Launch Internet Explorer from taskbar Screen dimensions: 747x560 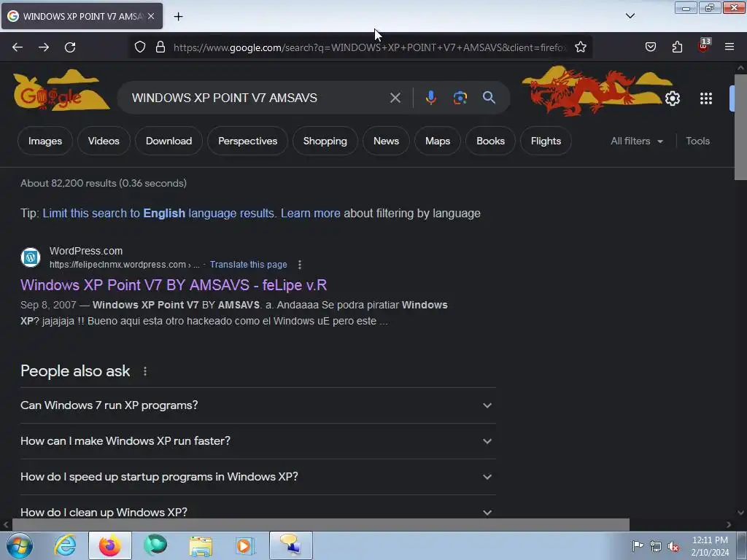click(65, 545)
